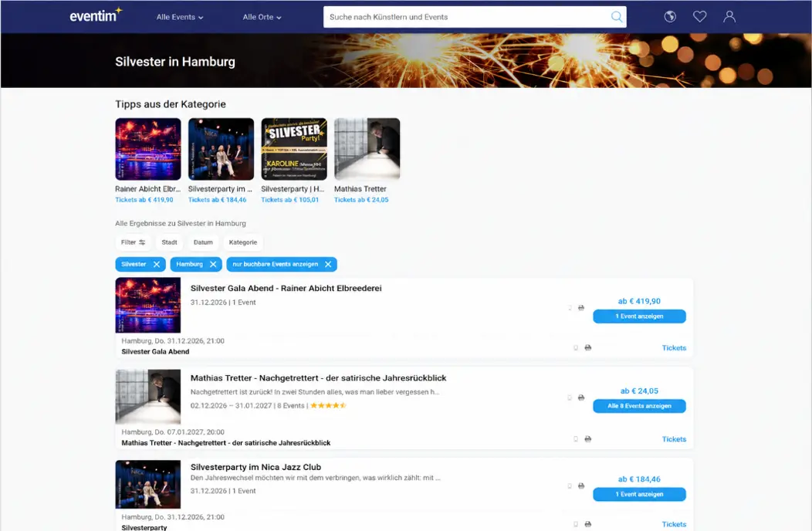
Task: Click 'Hamburg, Do. 31.12.2026, 21:00' under Gala Abend
Action: [173, 341]
